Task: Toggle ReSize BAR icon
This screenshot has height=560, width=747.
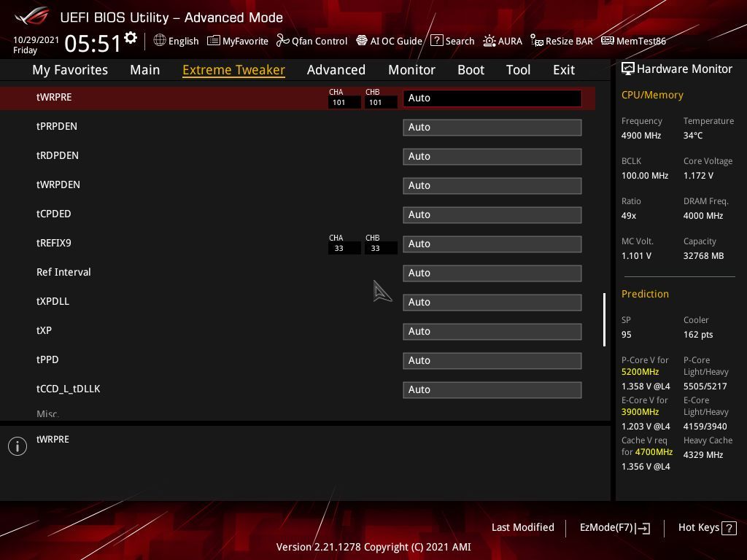Action: (x=536, y=41)
